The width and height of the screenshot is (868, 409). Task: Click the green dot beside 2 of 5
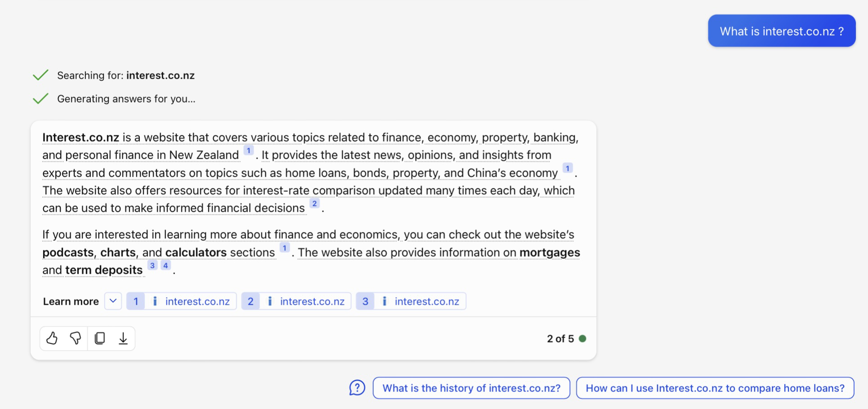click(582, 338)
